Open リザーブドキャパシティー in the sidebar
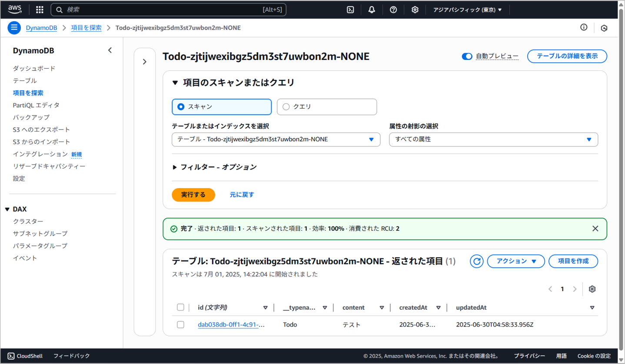Viewport: 625px width, 364px height. point(49,166)
